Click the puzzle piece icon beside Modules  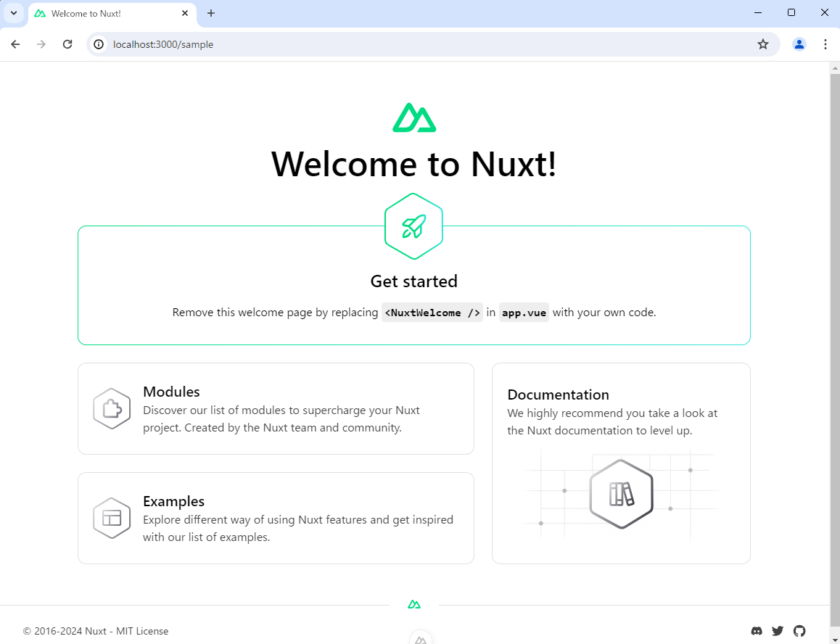point(112,408)
